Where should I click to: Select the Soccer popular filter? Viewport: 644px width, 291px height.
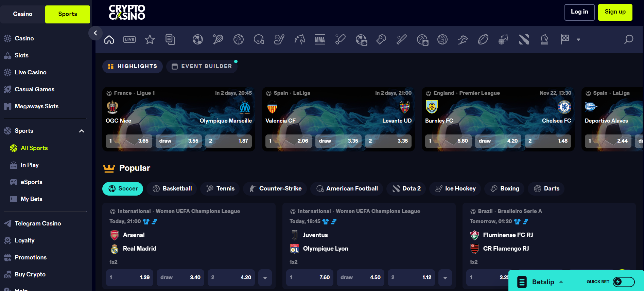coord(123,188)
